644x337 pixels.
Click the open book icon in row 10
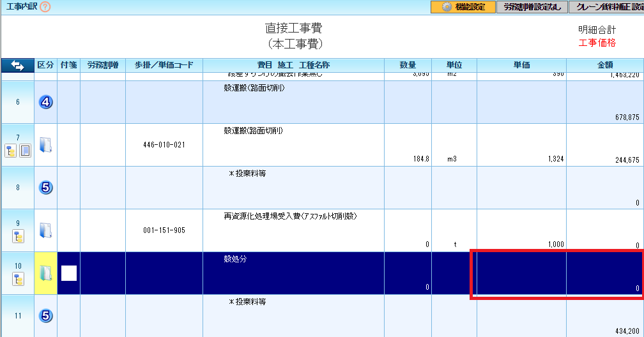tap(45, 273)
